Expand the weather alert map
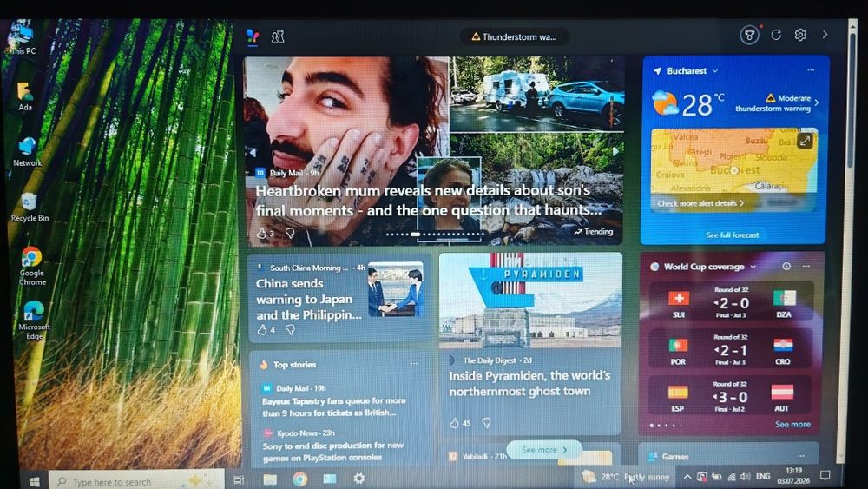Image resolution: width=868 pixels, height=489 pixels. click(x=805, y=141)
